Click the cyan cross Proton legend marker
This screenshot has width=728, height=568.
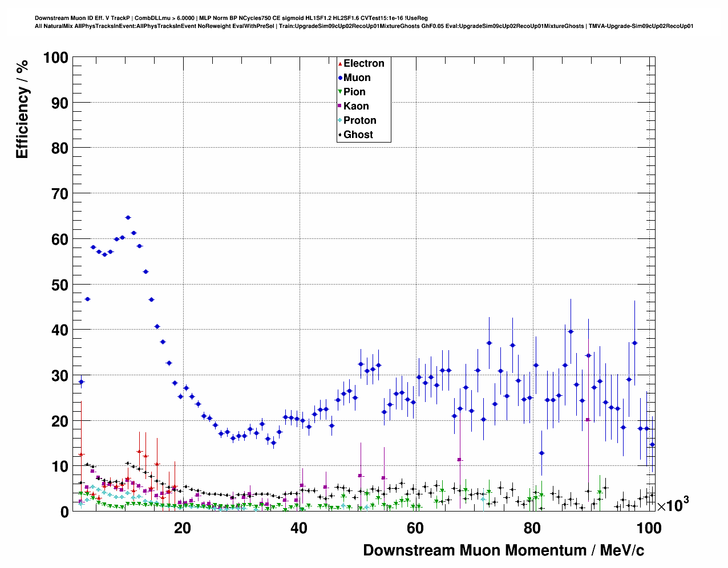coord(340,120)
